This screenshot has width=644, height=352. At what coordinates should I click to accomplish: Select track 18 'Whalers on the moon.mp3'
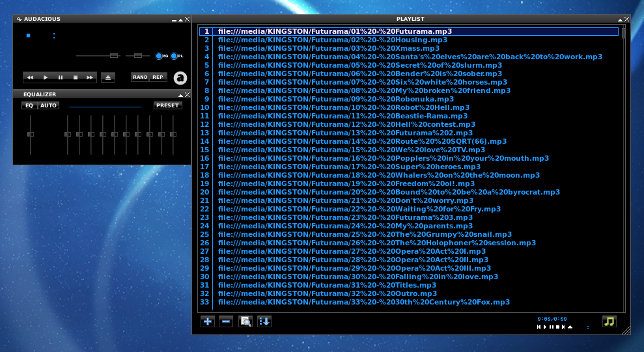(409, 175)
